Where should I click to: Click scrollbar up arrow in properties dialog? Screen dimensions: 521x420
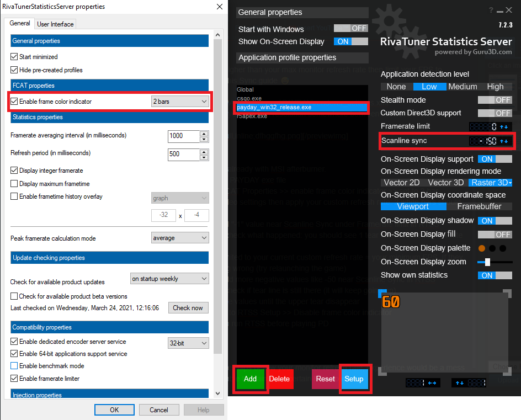coord(217,35)
